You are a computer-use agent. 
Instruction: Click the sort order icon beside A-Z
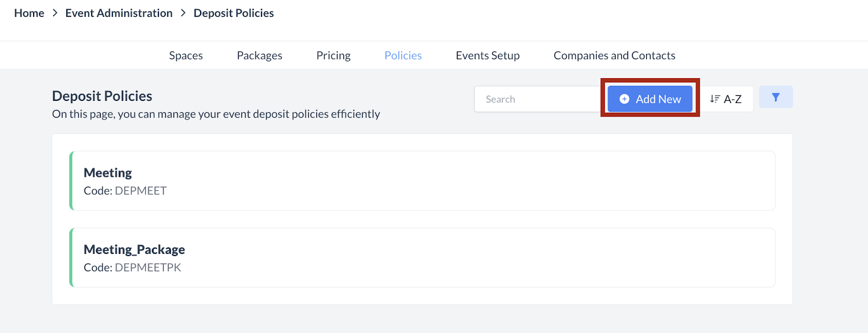[x=715, y=99]
